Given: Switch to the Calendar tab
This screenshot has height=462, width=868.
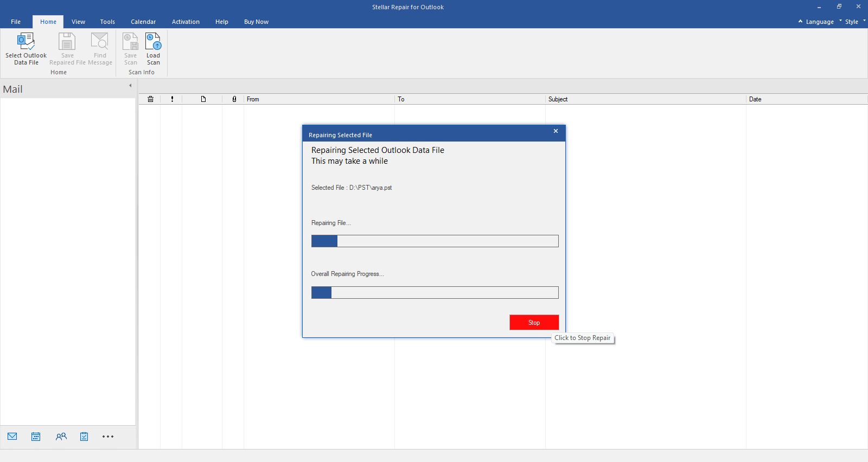Looking at the screenshot, I should click(x=143, y=22).
